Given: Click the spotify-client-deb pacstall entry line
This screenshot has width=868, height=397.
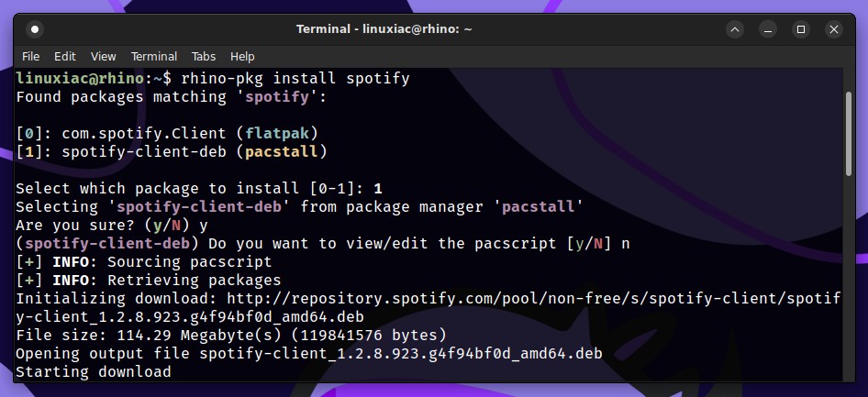Looking at the screenshot, I should pos(172,151).
